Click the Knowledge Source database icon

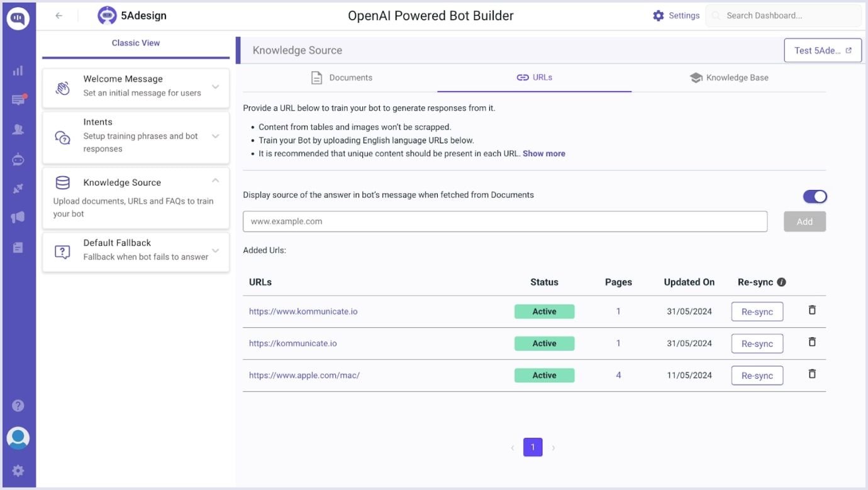[63, 183]
